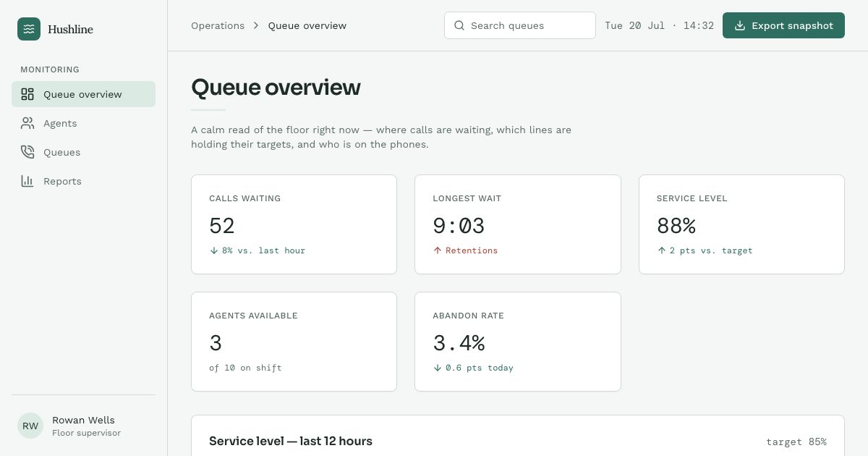Open the Agents available card
The width and height of the screenshot is (868, 456).
point(294,342)
